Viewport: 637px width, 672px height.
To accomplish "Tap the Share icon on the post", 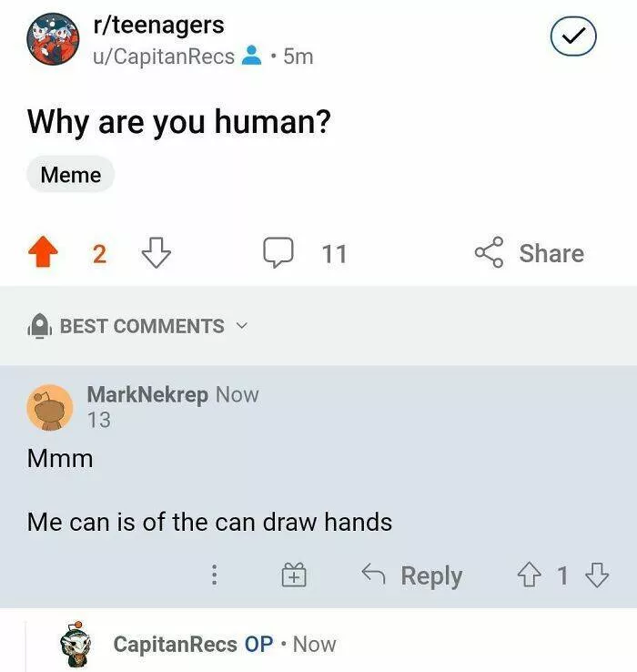I will [x=490, y=253].
